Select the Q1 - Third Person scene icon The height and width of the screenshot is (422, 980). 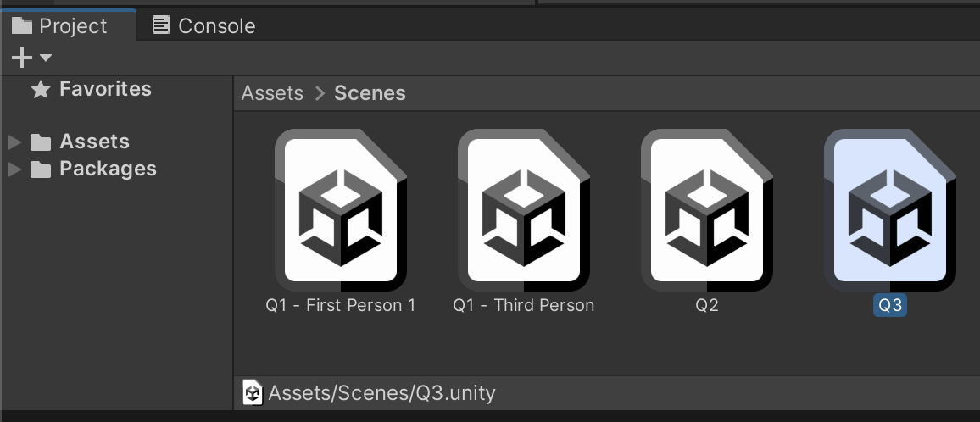[523, 209]
